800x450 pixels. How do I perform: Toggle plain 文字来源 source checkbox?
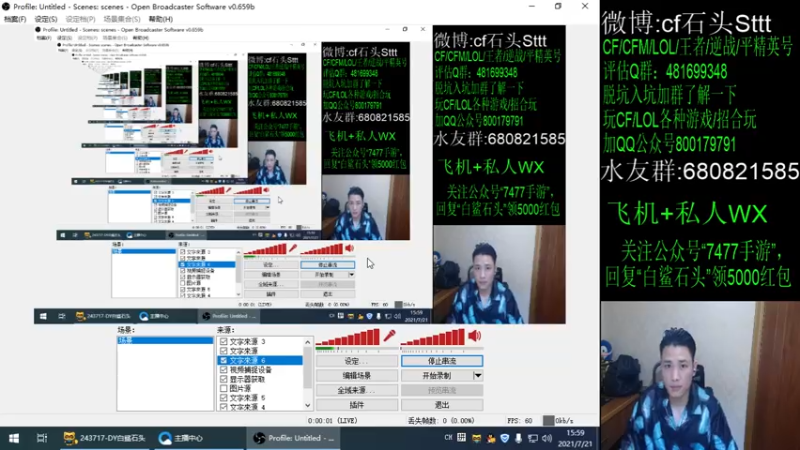tap(223, 351)
